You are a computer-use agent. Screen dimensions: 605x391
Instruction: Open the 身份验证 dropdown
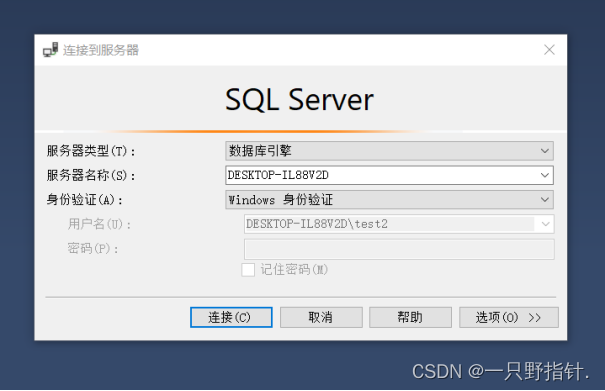point(389,200)
